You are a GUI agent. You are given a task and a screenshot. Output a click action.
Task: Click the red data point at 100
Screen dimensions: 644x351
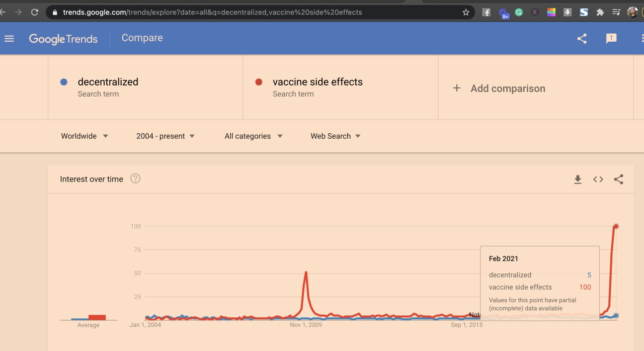pos(616,226)
